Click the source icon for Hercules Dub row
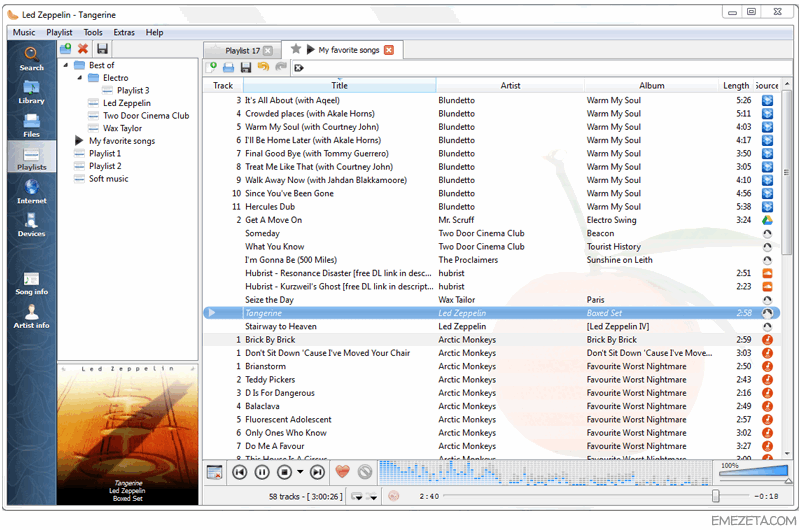 tap(767, 207)
